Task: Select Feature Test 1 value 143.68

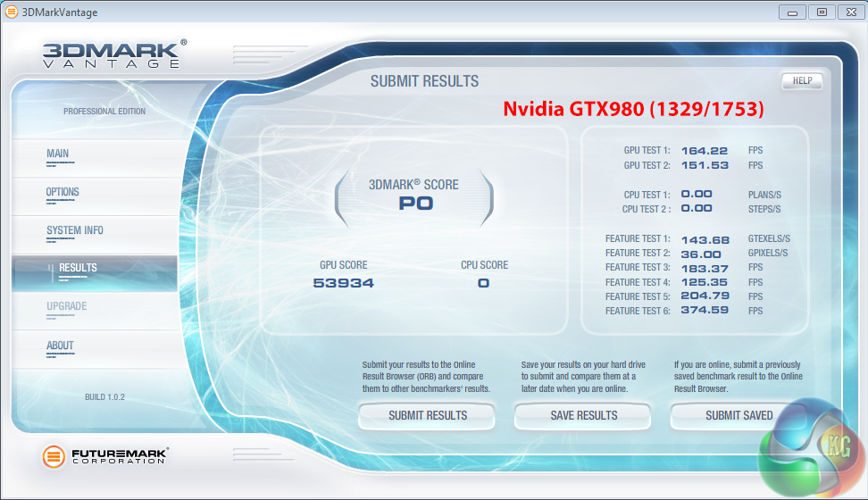Action: [705, 240]
